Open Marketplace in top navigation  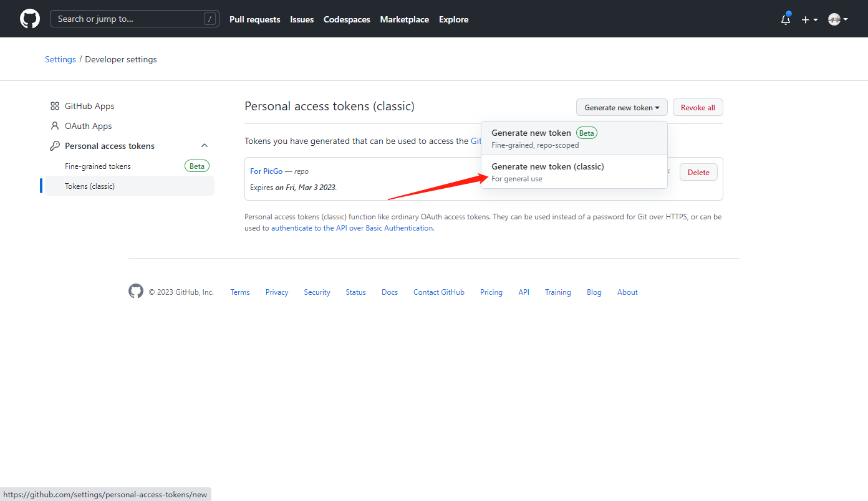pyautogui.click(x=404, y=19)
